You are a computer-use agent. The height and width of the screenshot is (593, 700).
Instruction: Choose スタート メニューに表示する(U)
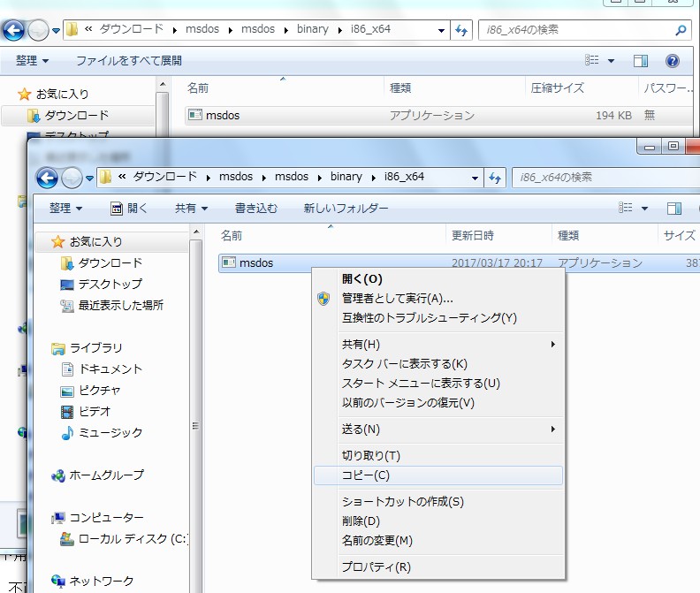coord(438,384)
